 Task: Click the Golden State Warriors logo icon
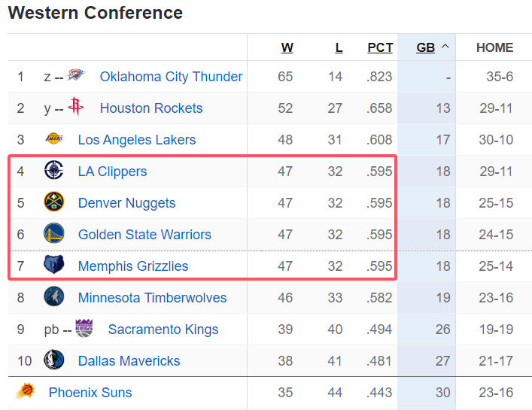point(54,234)
